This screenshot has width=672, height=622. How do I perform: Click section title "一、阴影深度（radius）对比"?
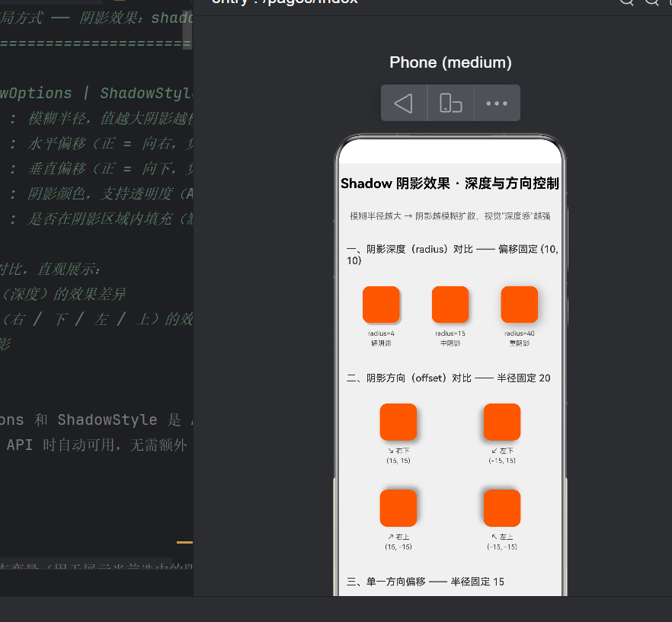click(x=410, y=249)
